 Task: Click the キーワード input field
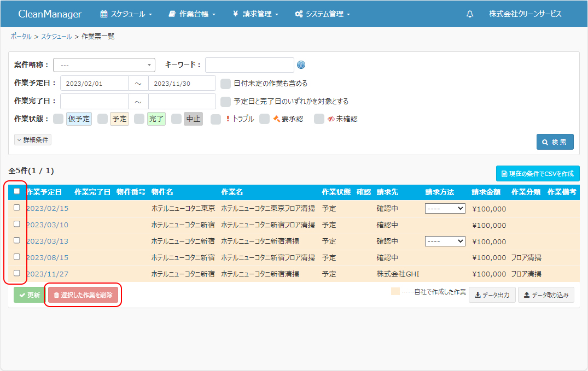249,65
